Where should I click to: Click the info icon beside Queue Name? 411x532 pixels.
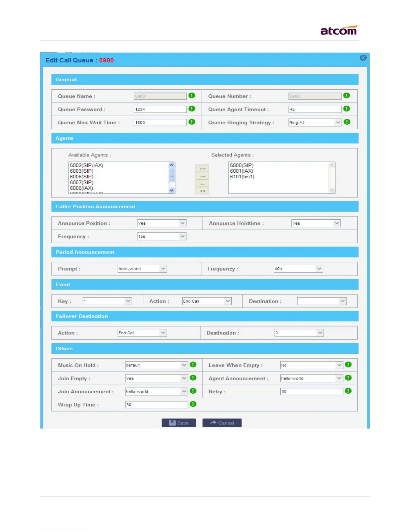click(x=192, y=96)
